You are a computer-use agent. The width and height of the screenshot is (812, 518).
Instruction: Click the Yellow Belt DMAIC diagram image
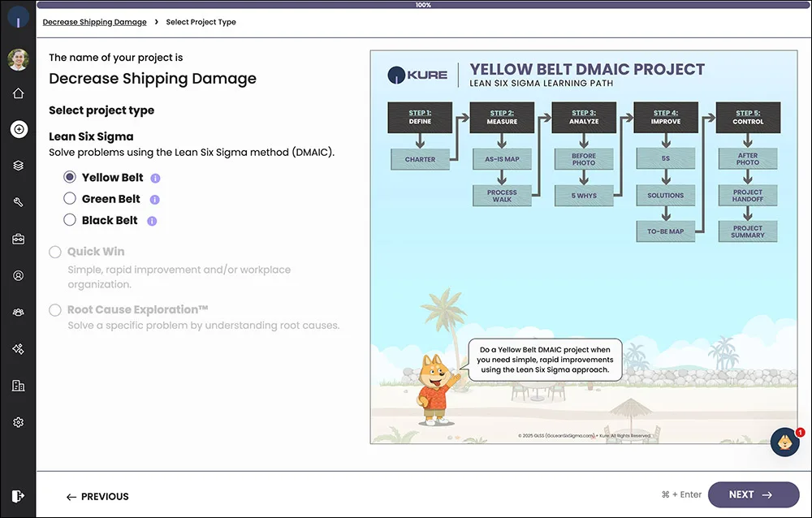[584, 247]
